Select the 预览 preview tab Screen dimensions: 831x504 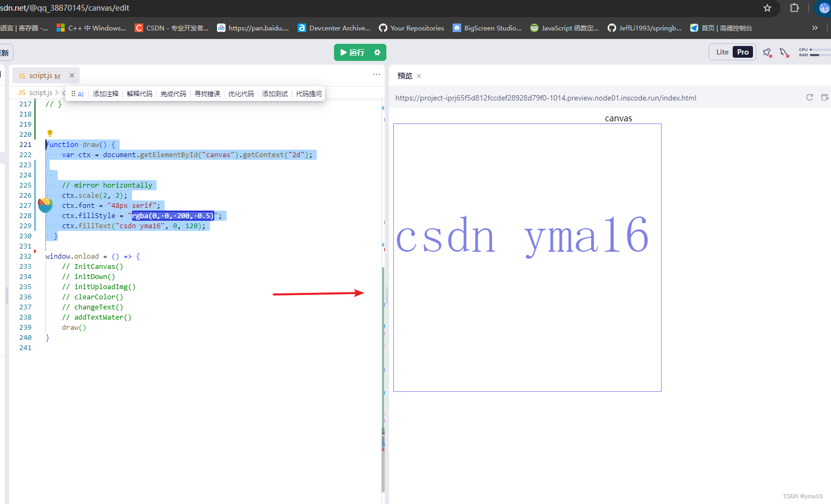click(405, 76)
